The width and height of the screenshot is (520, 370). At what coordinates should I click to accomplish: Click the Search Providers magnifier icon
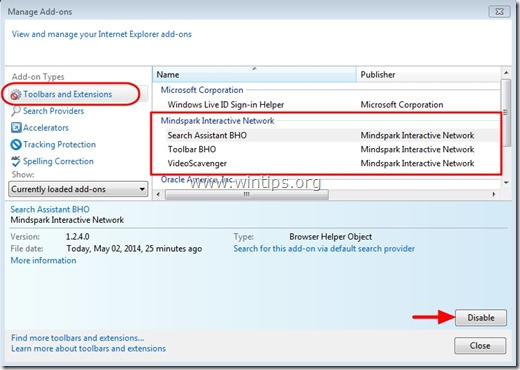16,111
